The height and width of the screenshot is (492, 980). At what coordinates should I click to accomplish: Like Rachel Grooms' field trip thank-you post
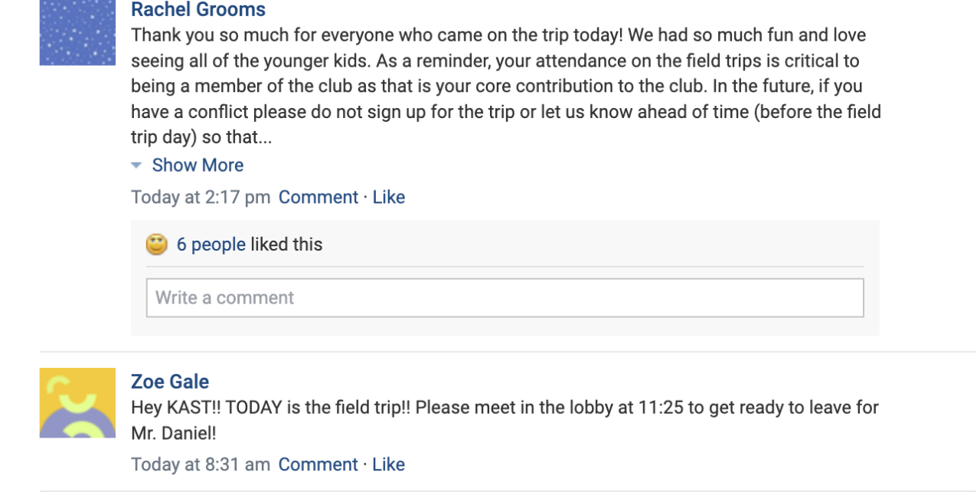(389, 197)
